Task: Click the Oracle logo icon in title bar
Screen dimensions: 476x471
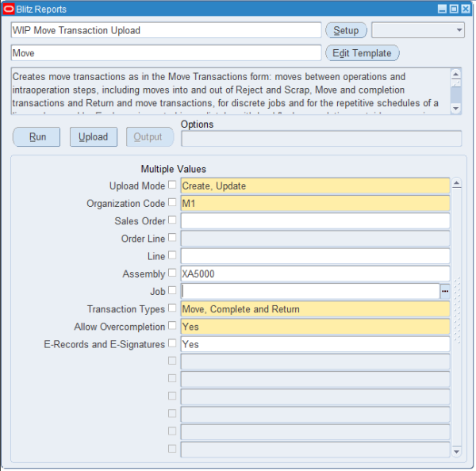Action: [9, 9]
